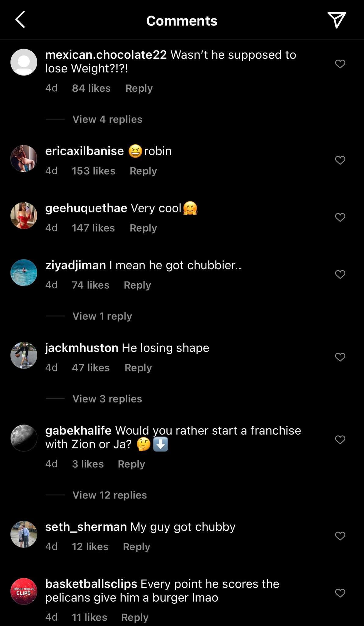Tap the share paper plane icon
The height and width of the screenshot is (626, 364).
tap(336, 20)
